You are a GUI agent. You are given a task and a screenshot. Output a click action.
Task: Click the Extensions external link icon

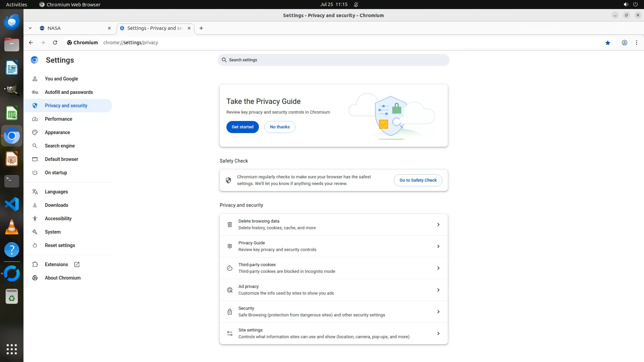(x=77, y=264)
